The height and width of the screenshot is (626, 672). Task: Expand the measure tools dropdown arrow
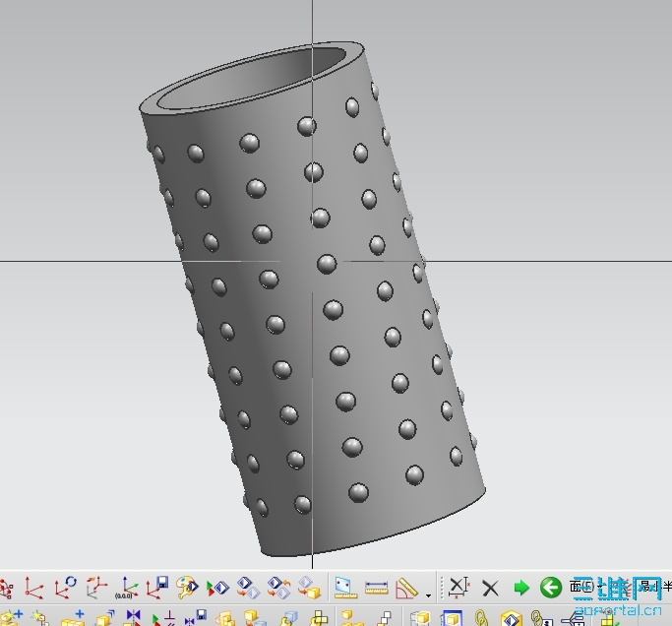tap(428, 596)
